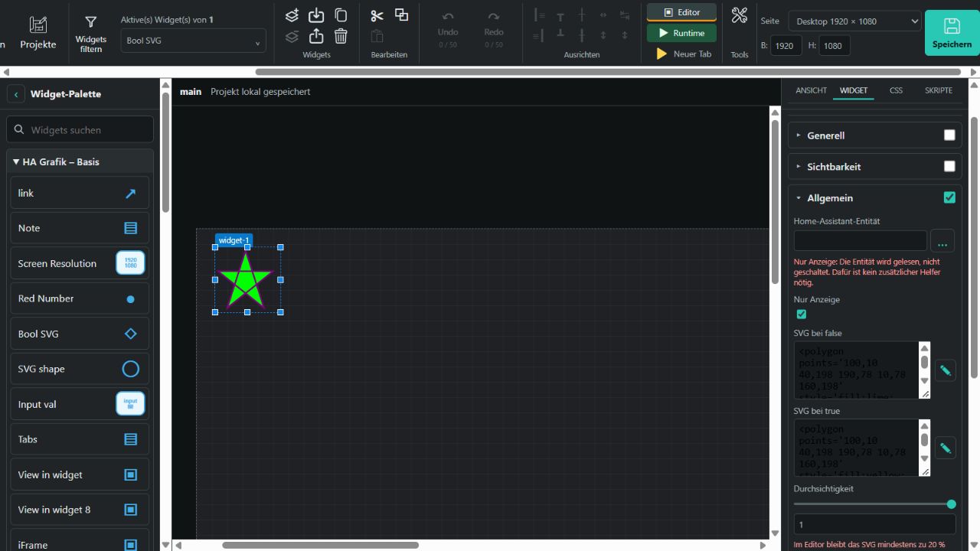Screen dimensions: 980x551
Task: Adjust the Durchsichtigkeit slider handle
Action: click(x=952, y=504)
